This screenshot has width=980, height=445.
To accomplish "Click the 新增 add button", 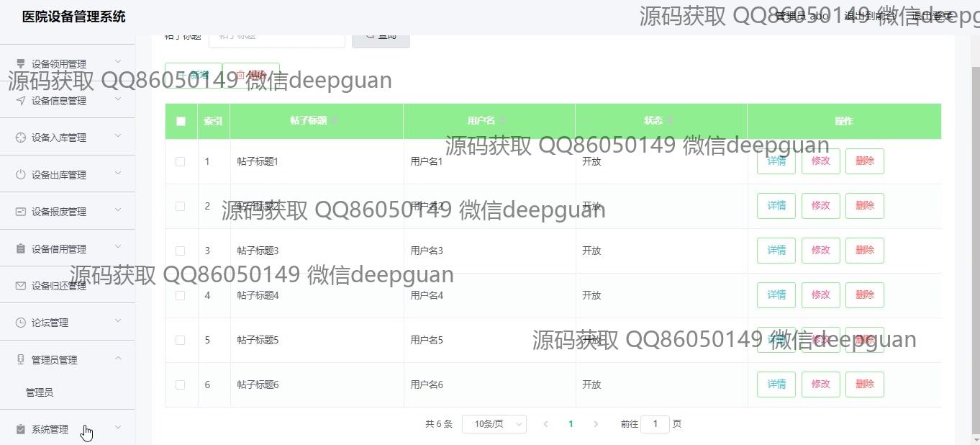I will (193, 75).
